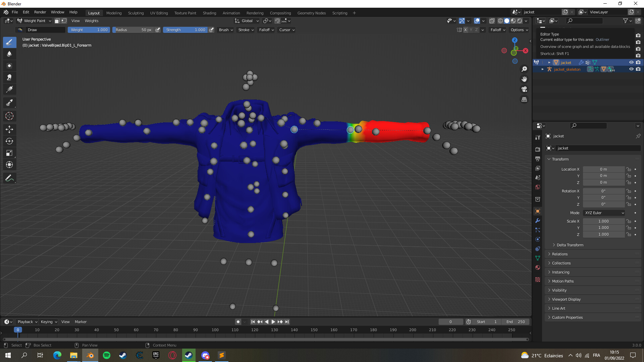Image resolution: width=644 pixels, height=362 pixels.
Task: Hide jacket_skeleton in the outliner
Action: click(631, 69)
